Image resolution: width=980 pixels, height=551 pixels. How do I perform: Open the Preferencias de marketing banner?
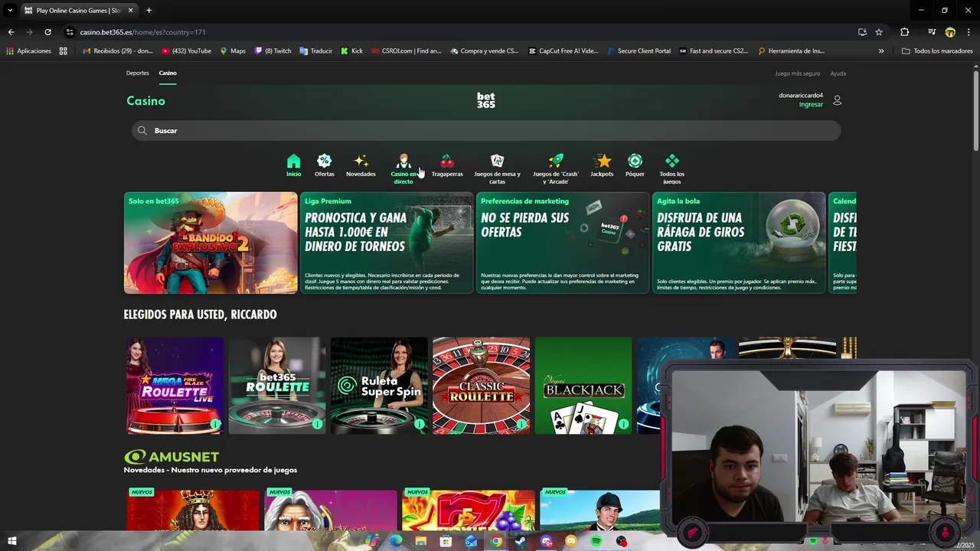click(563, 243)
